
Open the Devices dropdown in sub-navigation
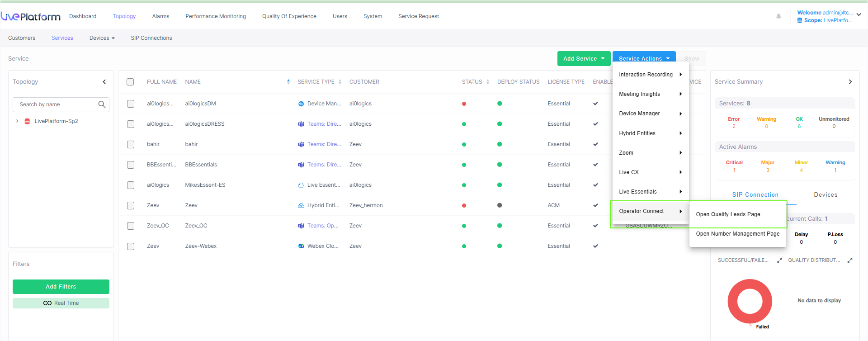click(102, 38)
